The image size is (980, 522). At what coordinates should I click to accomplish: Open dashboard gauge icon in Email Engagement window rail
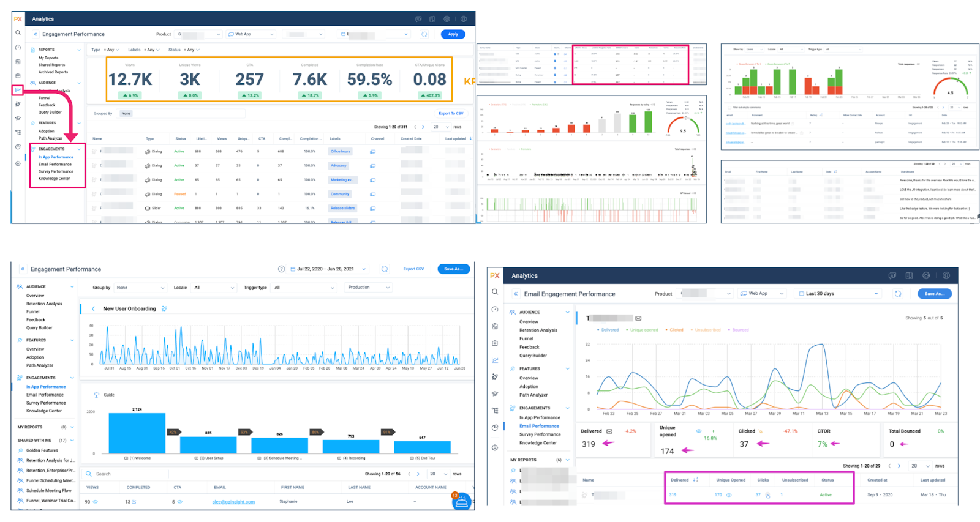[x=495, y=309]
